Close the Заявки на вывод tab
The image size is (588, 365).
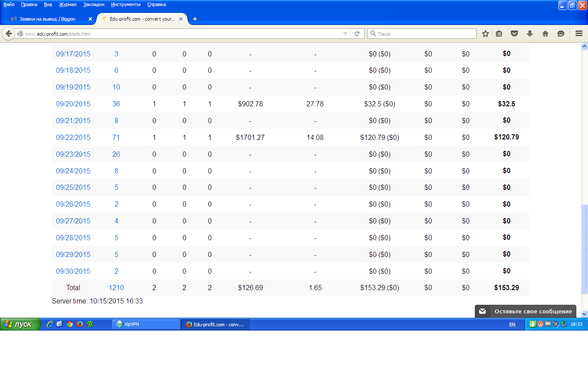[x=90, y=19]
